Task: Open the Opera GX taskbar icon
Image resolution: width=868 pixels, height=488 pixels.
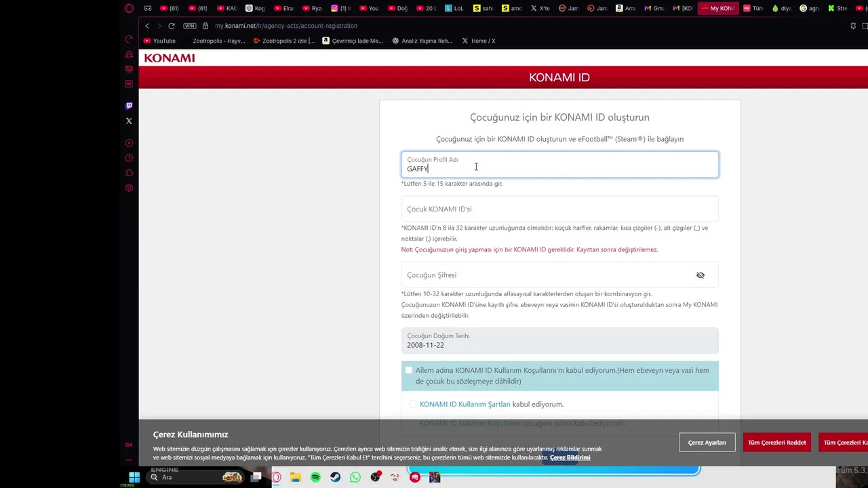Action: point(277,477)
